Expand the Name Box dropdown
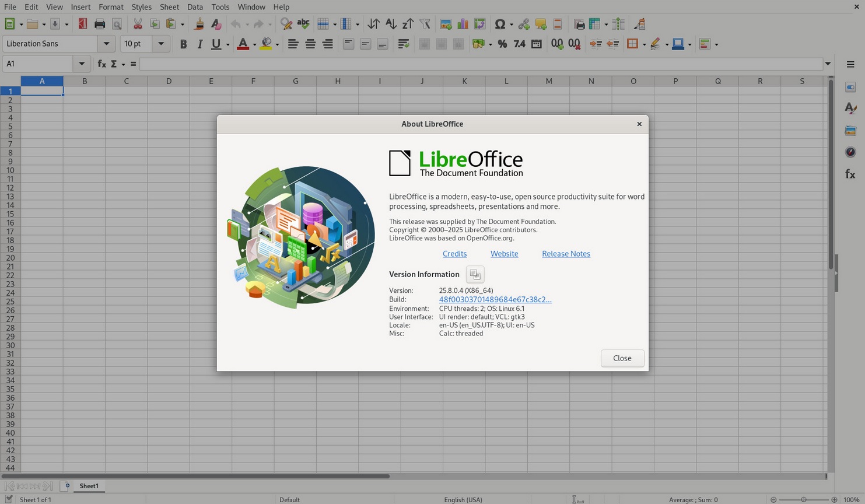This screenshot has width=865, height=504. (x=82, y=64)
